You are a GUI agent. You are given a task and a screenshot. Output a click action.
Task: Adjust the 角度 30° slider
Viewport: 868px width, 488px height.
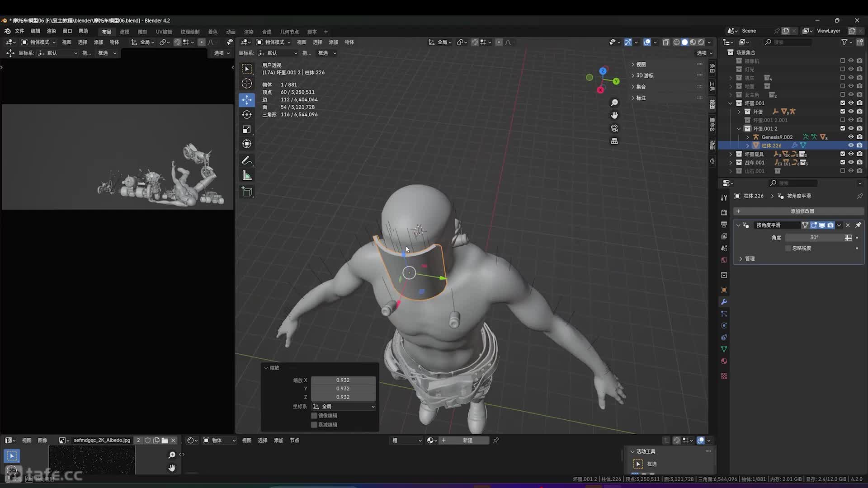coord(814,237)
